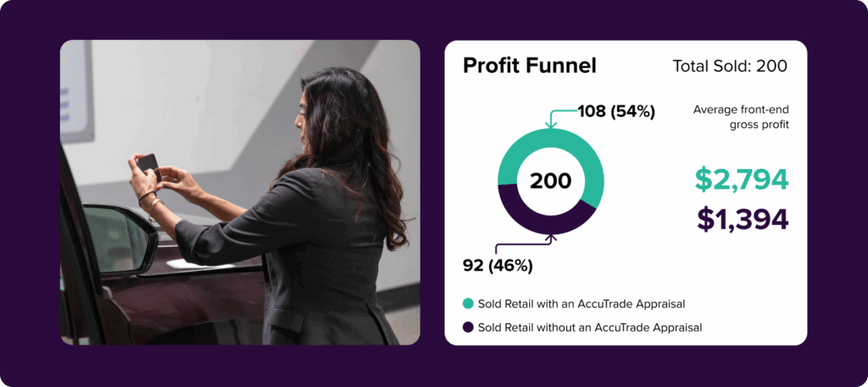
Task: Click the teal legend dot for appraisal sales
Action: (x=468, y=303)
